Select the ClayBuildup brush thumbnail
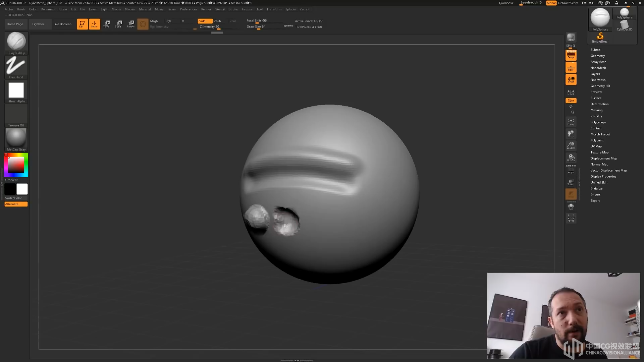This screenshot has height=362, width=644. click(16, 43)
